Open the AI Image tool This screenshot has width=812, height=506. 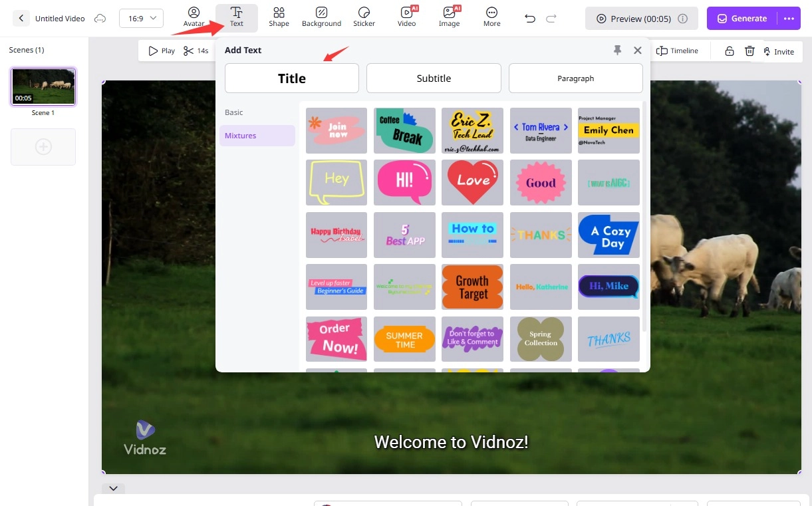coord(449,17)
